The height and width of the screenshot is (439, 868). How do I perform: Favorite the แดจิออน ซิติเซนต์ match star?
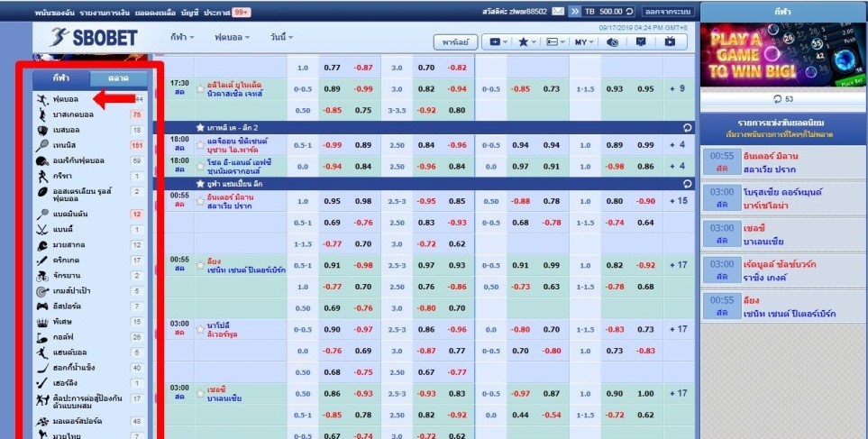click(200, 145)
